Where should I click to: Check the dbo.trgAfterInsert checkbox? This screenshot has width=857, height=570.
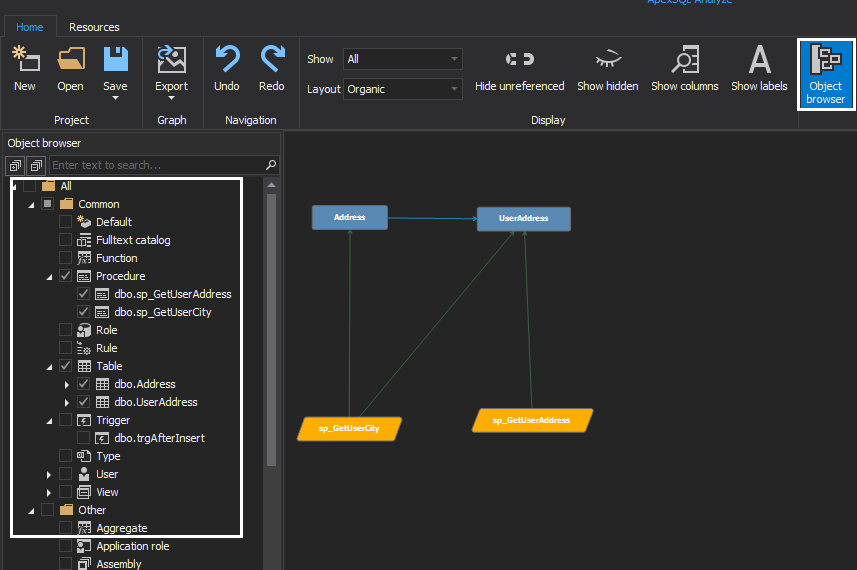tap(84, 438)
